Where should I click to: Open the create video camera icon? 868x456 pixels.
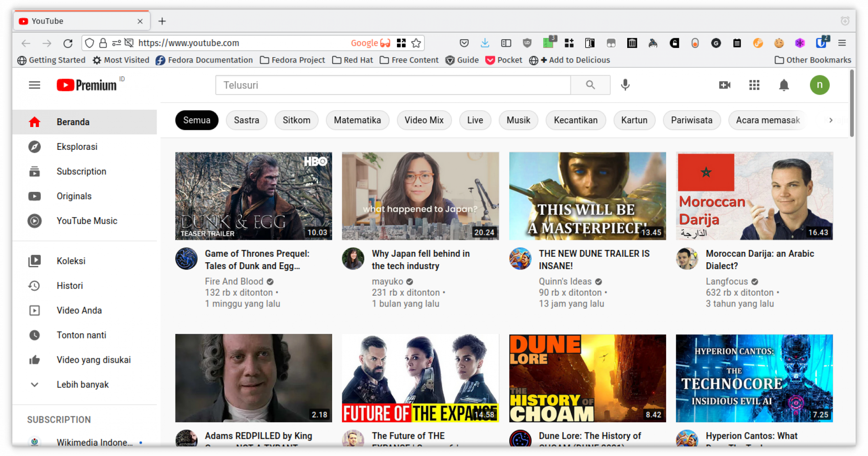pos(725,85)
